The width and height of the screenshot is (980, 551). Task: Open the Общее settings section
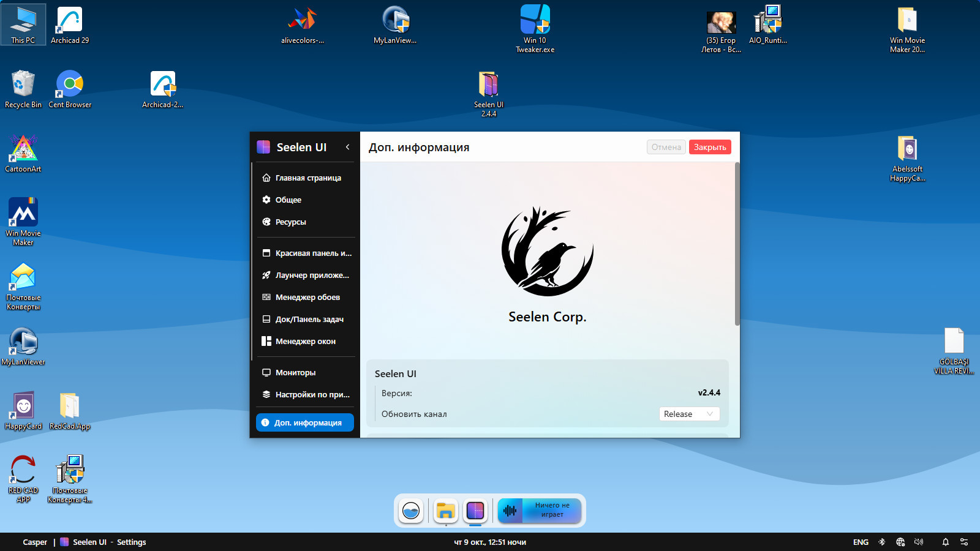pyautogui.click(x=305, y=200)
